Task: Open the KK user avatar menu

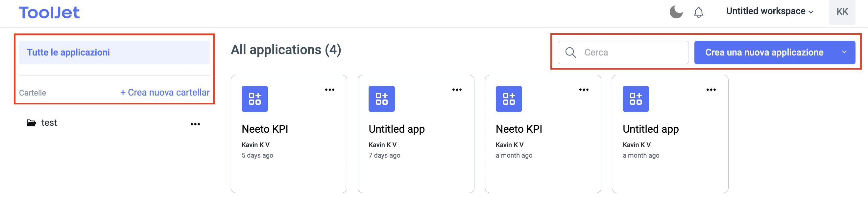Action: pos(842,12)
